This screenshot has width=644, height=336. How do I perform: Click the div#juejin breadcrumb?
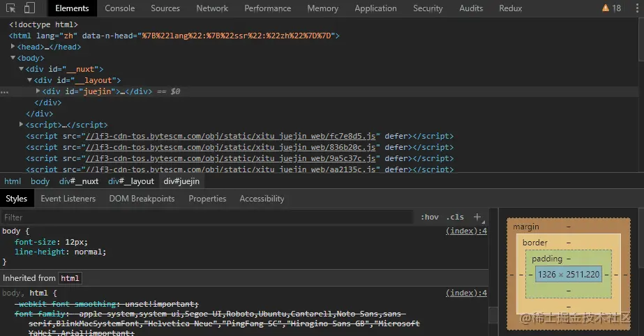point(181,181)
